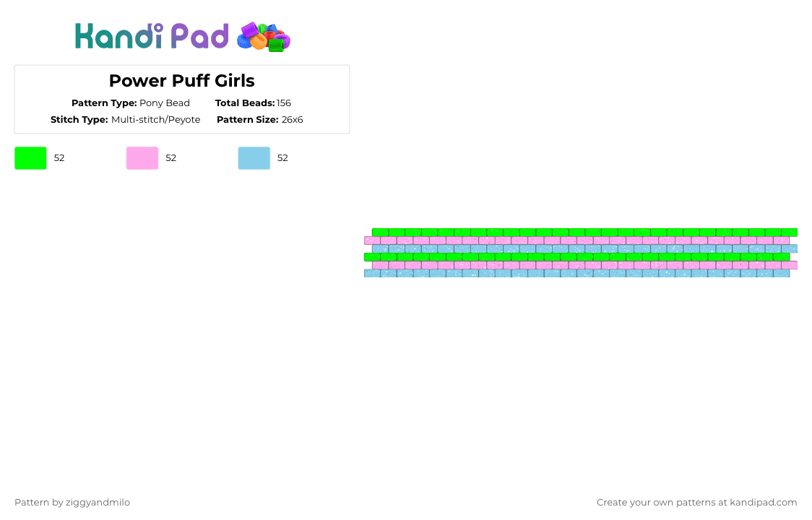Viewport: 812px width, 520px height.
Task: Click the kandipad.com create patterns text
Action: coord(696,503)
